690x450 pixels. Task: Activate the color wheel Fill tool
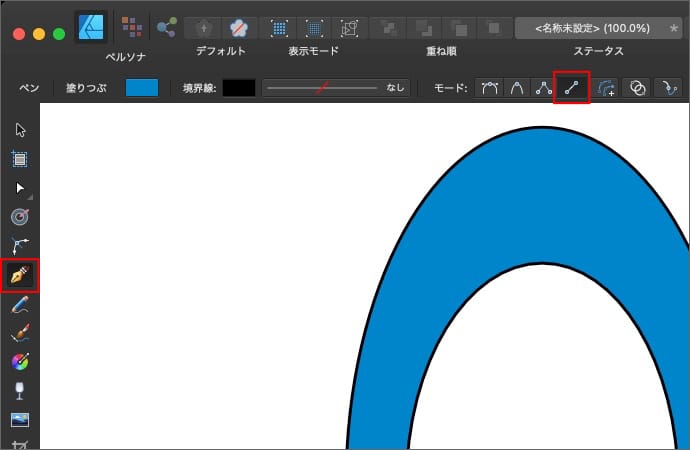point(20,362)
